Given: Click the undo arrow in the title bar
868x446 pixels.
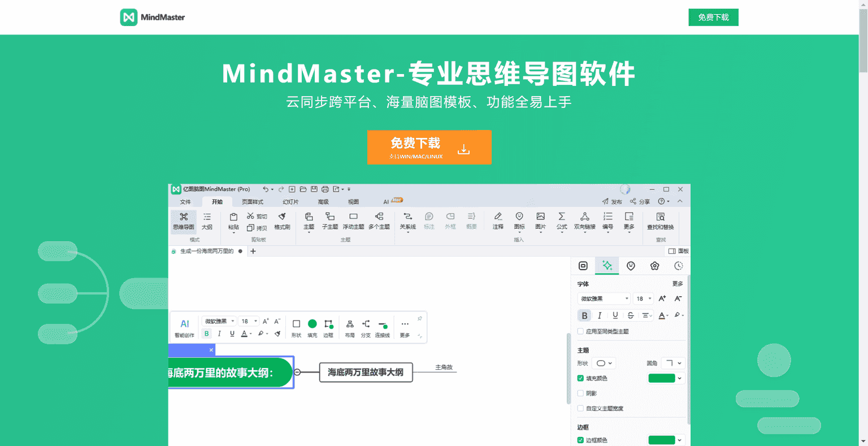Looking at the screenshot, I should (x=266, y=189).
